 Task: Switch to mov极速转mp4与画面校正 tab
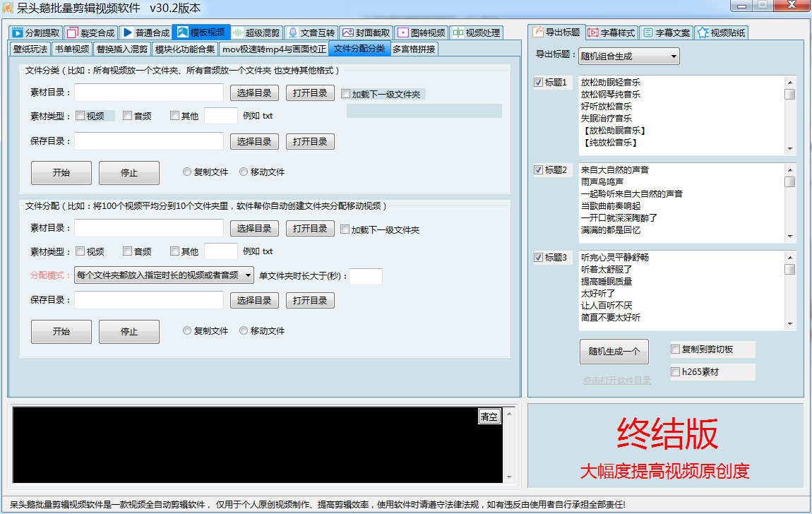coord(274,49)
